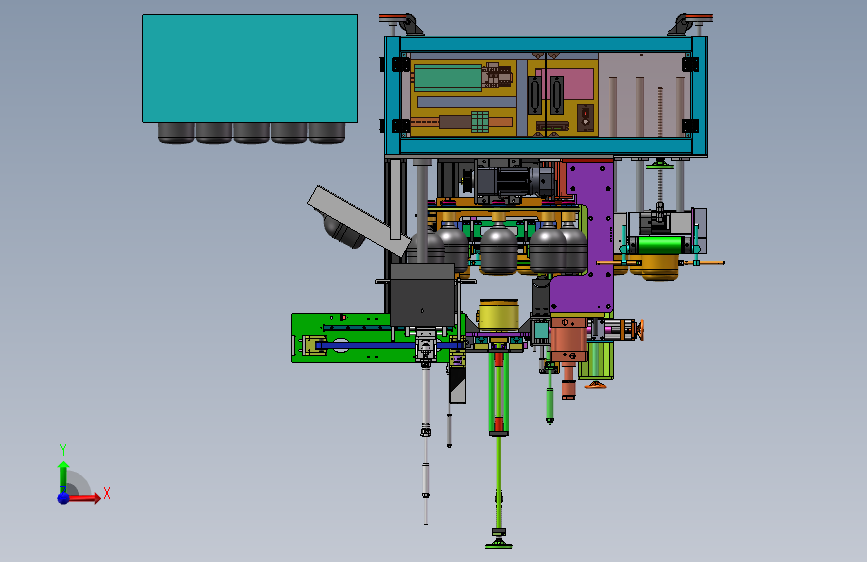The height and width of the screenshot is (562, 867).
Task: Select the top-right caster wheel of the frame
Action: click(x=690, y=24)
